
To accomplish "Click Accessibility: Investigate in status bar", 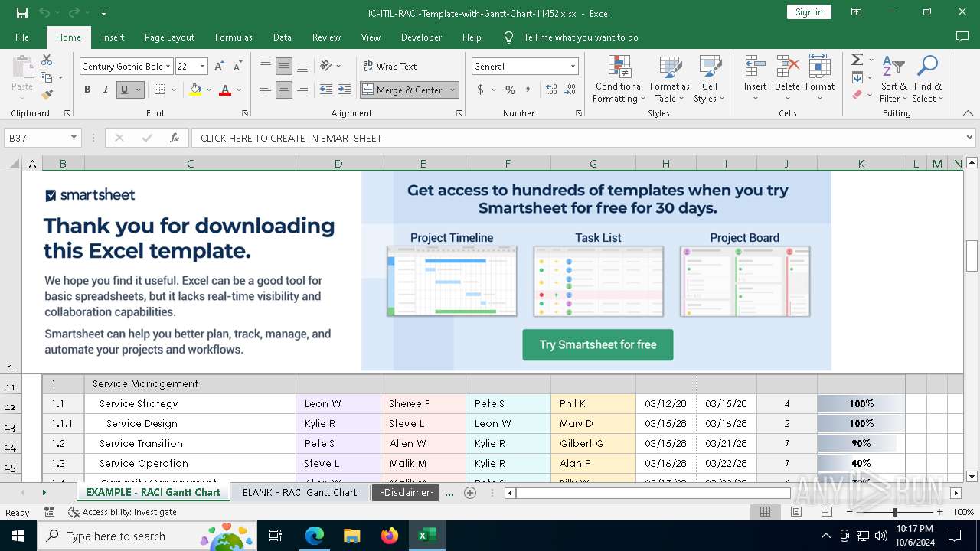I will [122, 512].
